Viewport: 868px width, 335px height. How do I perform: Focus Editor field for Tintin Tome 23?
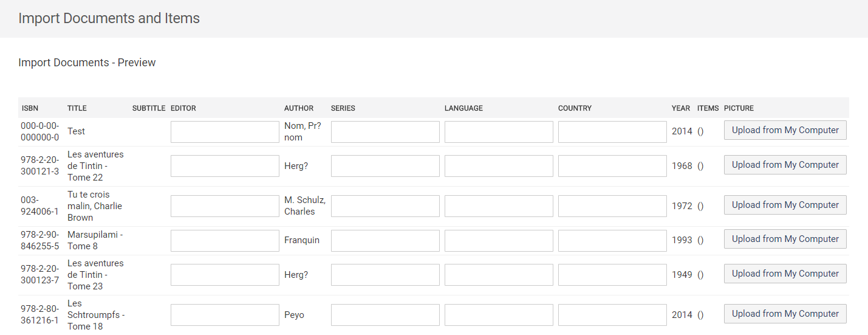[225, 275]
